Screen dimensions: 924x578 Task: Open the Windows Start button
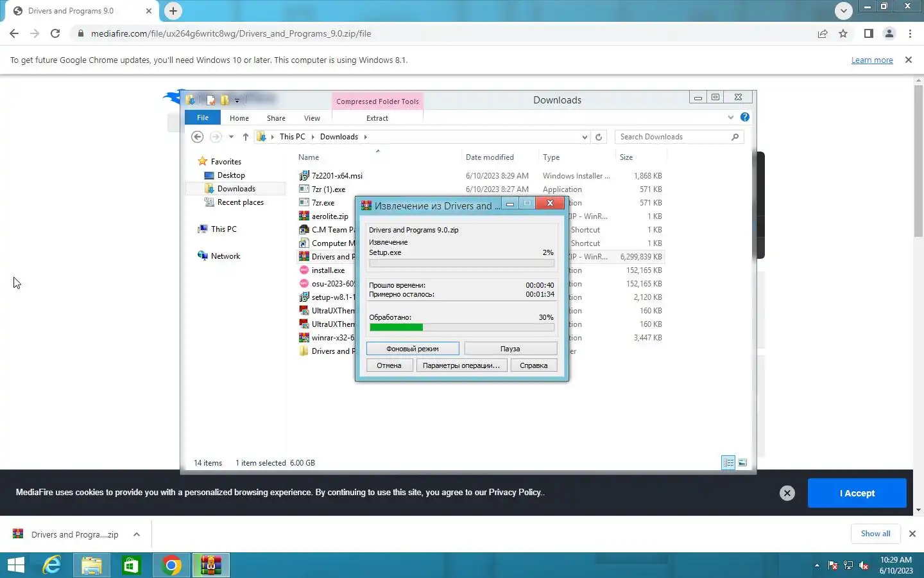pos(15,565)
